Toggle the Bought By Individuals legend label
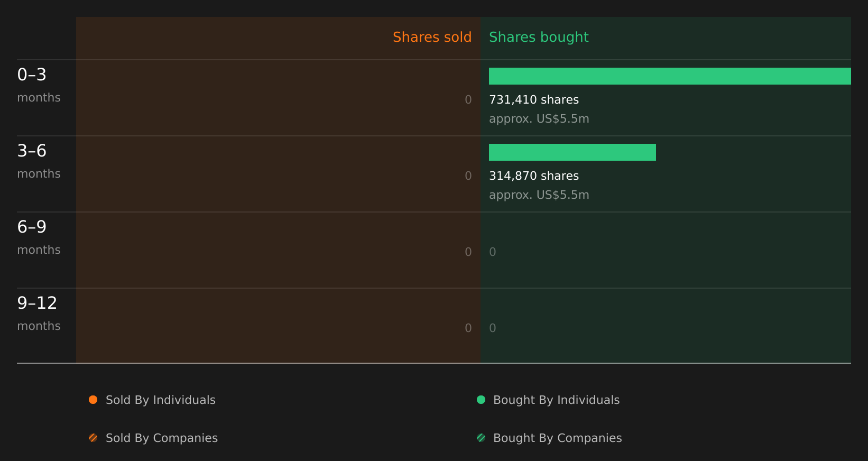The image size is (868, 461). click(x=556, y=400)
